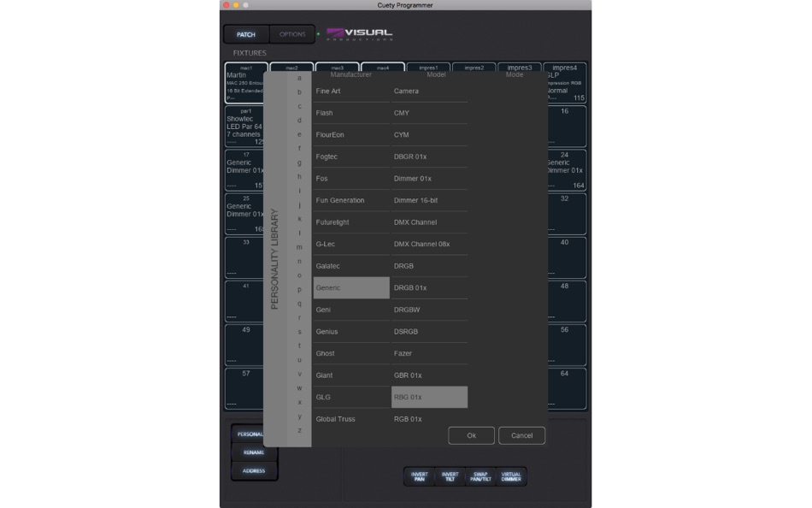Toggle INVERT TILT

450,476
